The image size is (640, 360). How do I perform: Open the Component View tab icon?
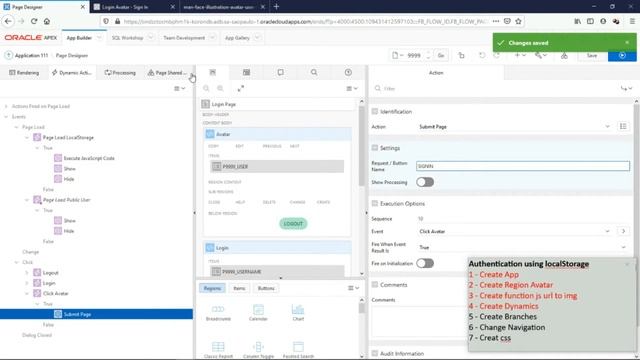click(246, 72)
